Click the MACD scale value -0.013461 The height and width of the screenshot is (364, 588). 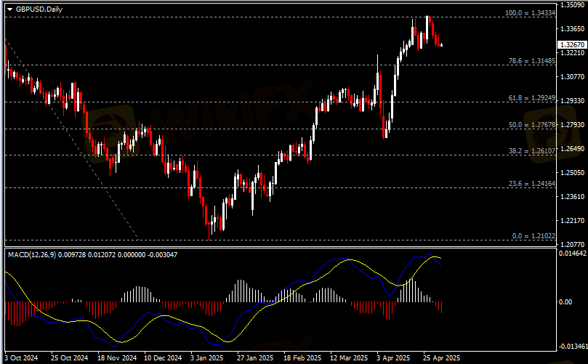(x=573, y=346)
